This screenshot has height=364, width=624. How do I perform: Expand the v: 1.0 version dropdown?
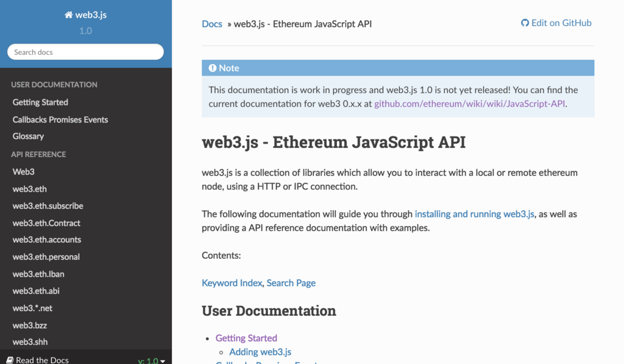(151, 360)
